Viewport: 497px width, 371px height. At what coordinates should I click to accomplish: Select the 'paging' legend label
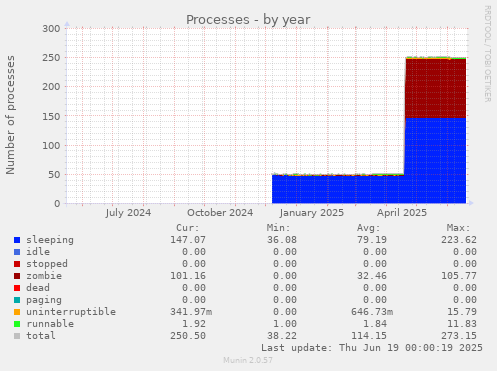44,300
